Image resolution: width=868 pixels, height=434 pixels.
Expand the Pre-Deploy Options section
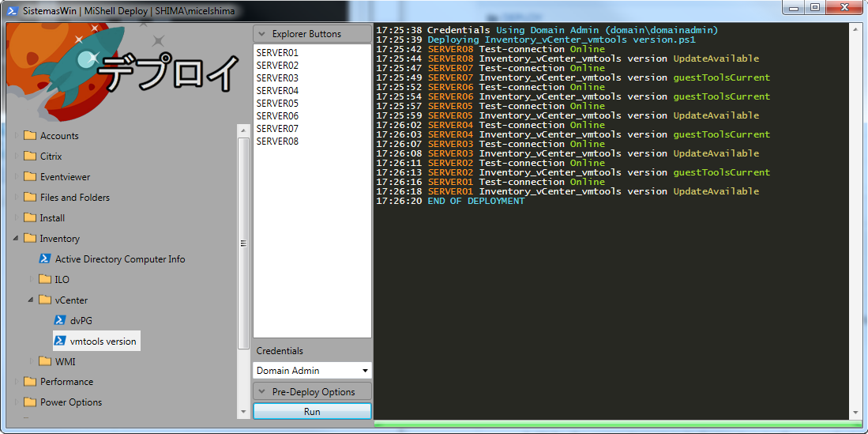(312, 392)
